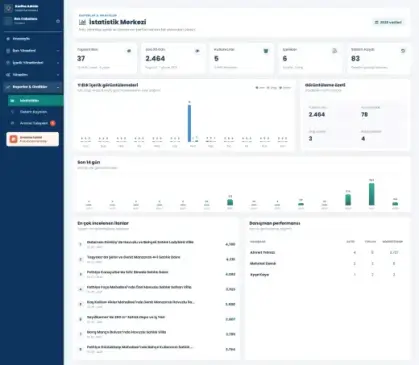Select Arama Talepleri submenu item
Image resolution: width=419 pixels, height=365 pixels.
tap(35, 123)
